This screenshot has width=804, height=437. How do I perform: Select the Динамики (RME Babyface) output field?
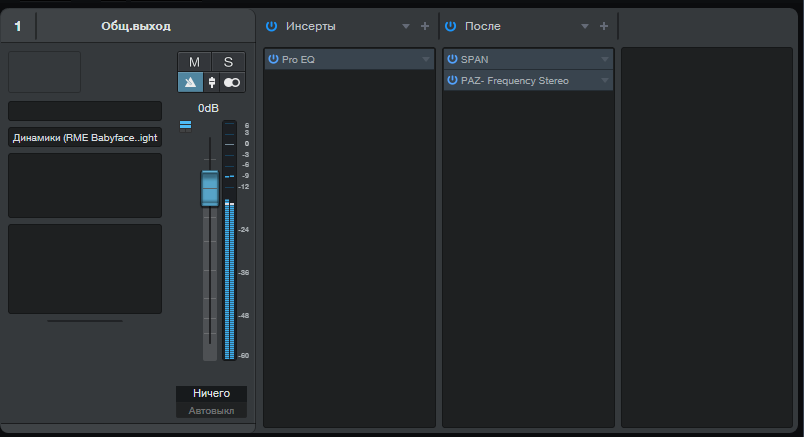point(85,138)
